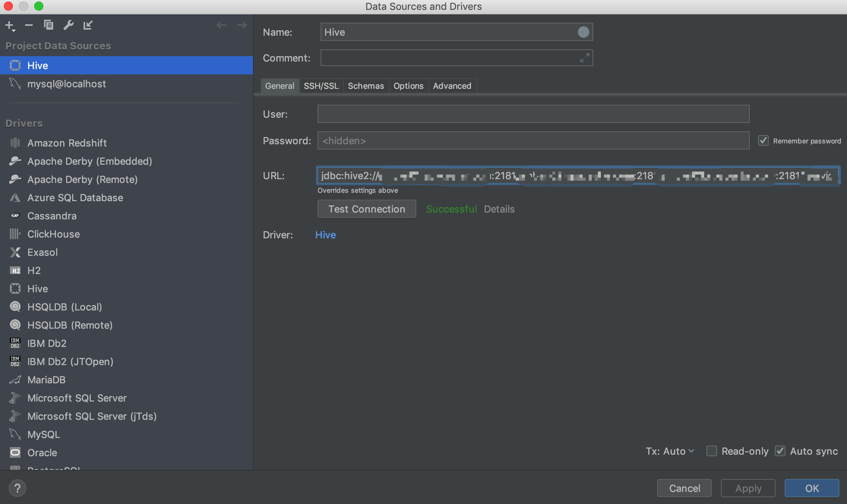The height and width of the screenshot is (504, 847).
Task: Toggle the Auto sync checkbox
Action: (x=781, y=450)
